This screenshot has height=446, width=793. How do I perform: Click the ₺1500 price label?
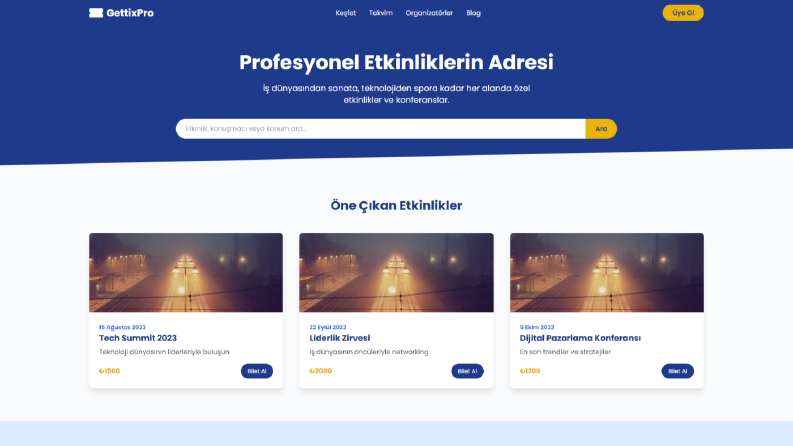(109, 371)
